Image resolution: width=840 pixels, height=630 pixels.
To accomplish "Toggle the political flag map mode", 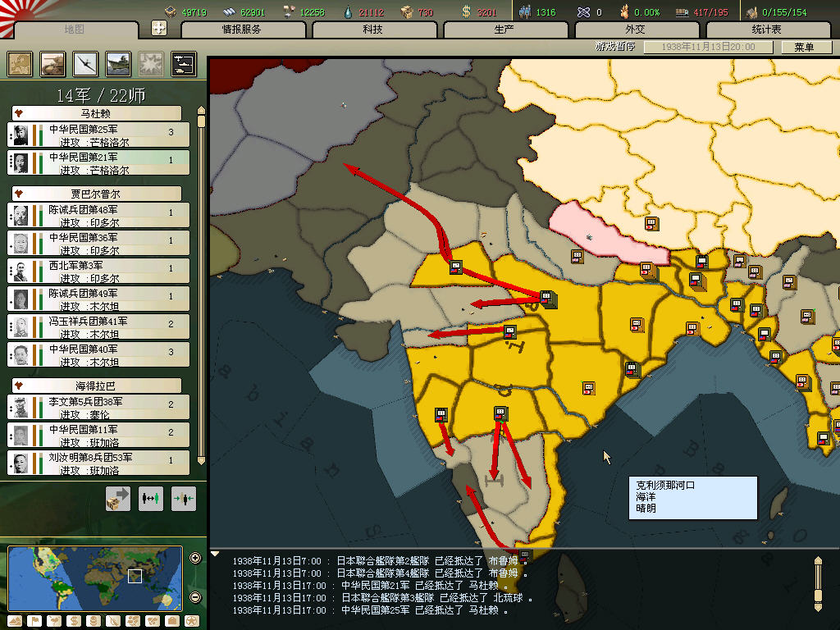I will coord(33,621).
